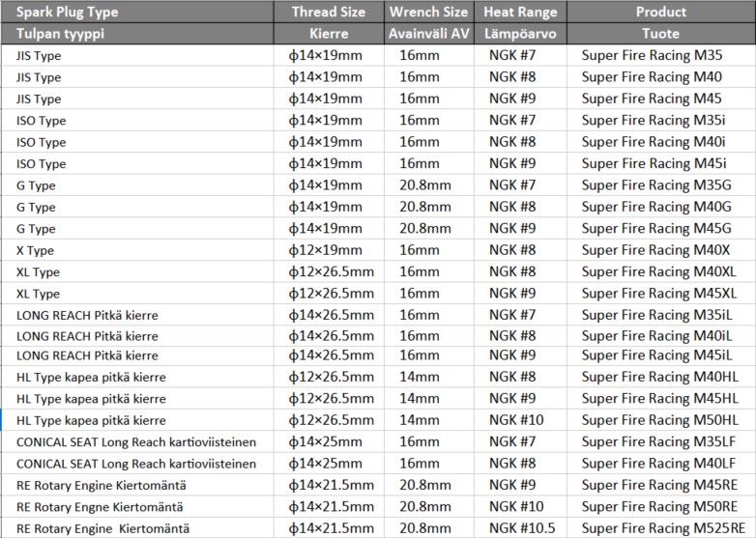Click plug type cell in M45G row
Screen dimensions: 756x538
[137, 229]
